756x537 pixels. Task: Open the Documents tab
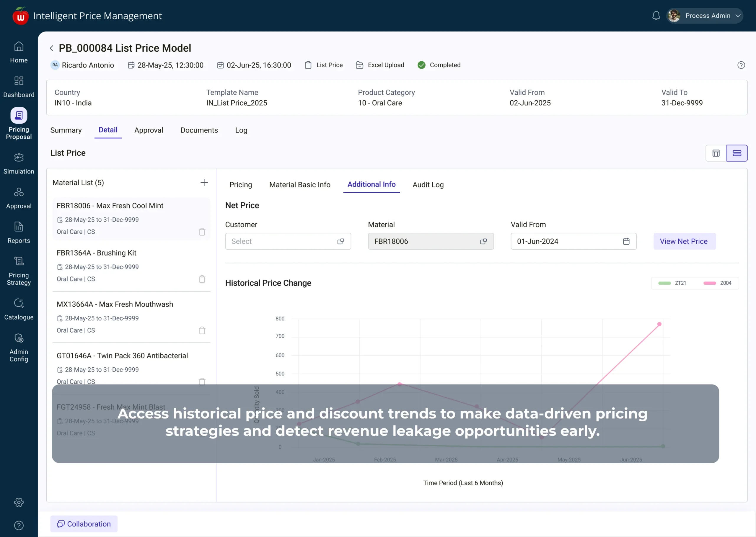coord(199,130)
